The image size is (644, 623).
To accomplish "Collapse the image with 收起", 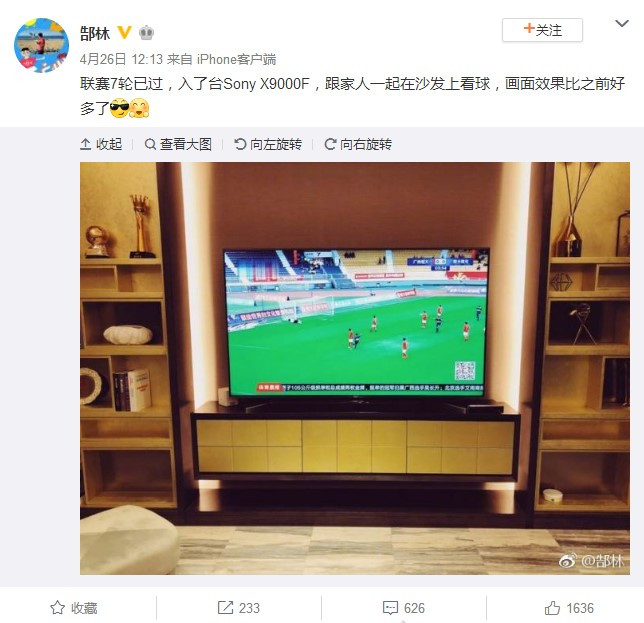I will coord(101,144).
